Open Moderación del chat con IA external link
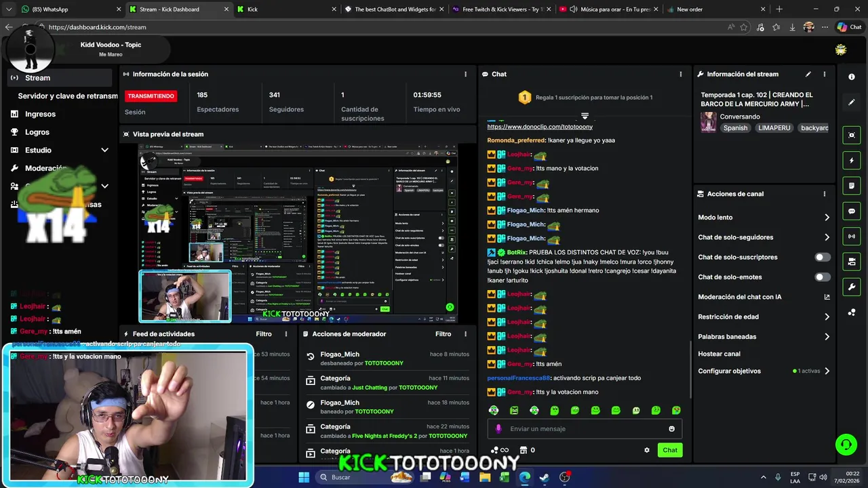Viewport: 868px width, 488px height. point(827,297)
